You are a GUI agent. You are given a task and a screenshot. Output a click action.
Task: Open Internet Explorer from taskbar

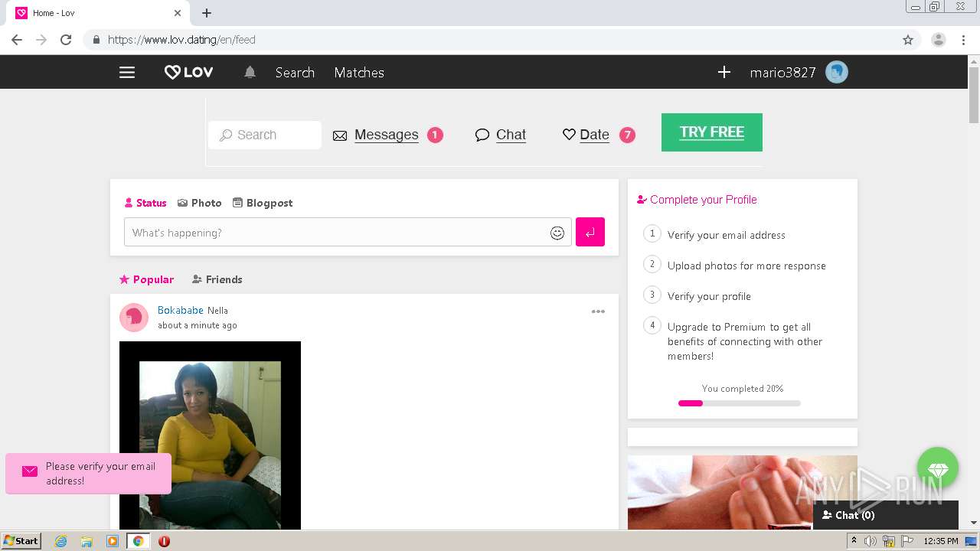coord(60,541)
